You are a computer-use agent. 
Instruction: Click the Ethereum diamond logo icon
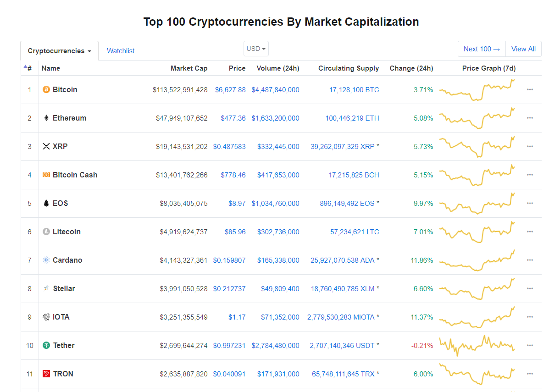(x=46, y=118)
